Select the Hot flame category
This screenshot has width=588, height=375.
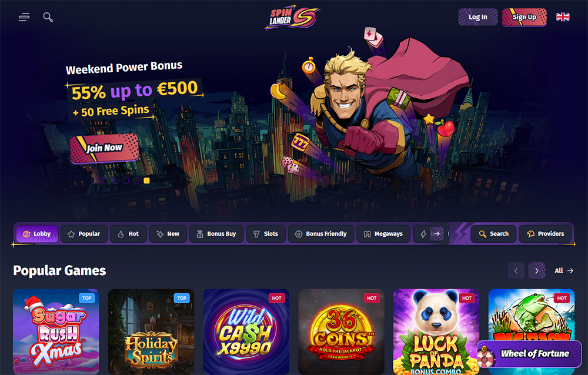(x=128, y=233)
